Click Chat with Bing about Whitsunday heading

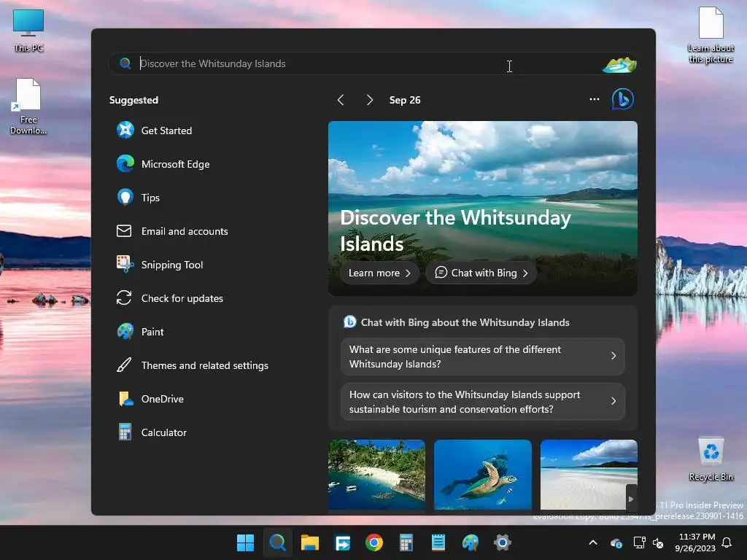tap(465, 322)
